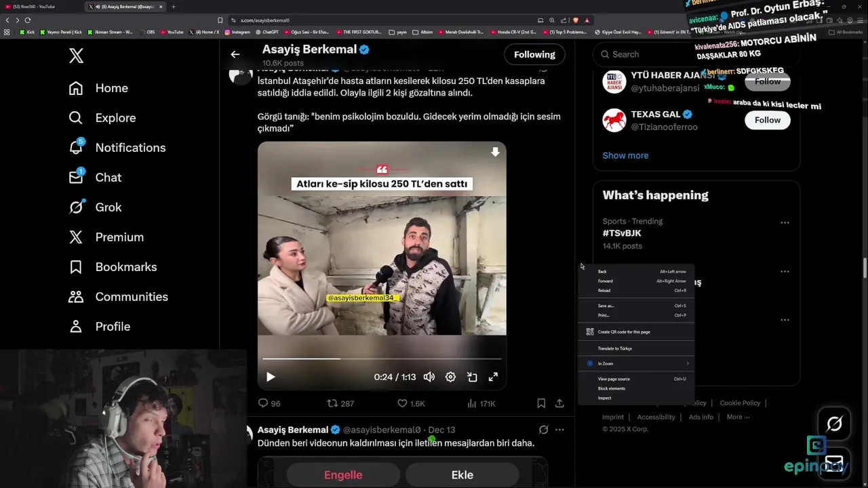Open the Ads info footer link
The height and width of the screenshot is (488, 868).
click(x=701, y=418)
